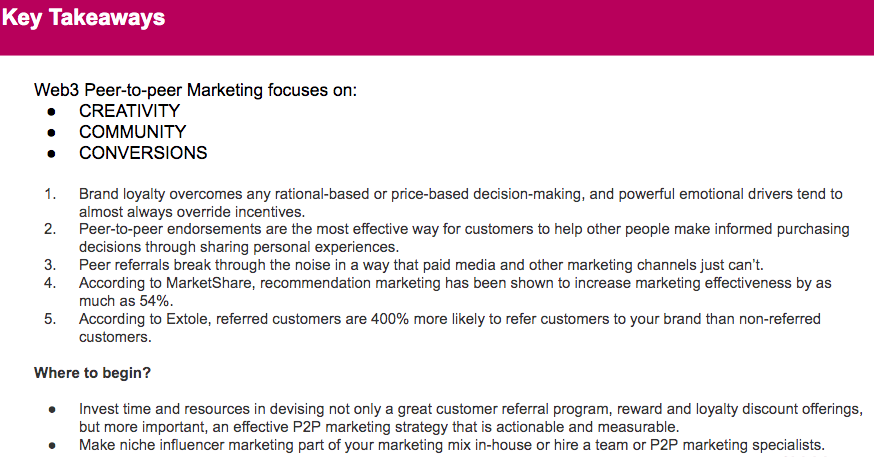Click the number 1 list marker
The image size is (874, 457).
click(x=50, y=194)
